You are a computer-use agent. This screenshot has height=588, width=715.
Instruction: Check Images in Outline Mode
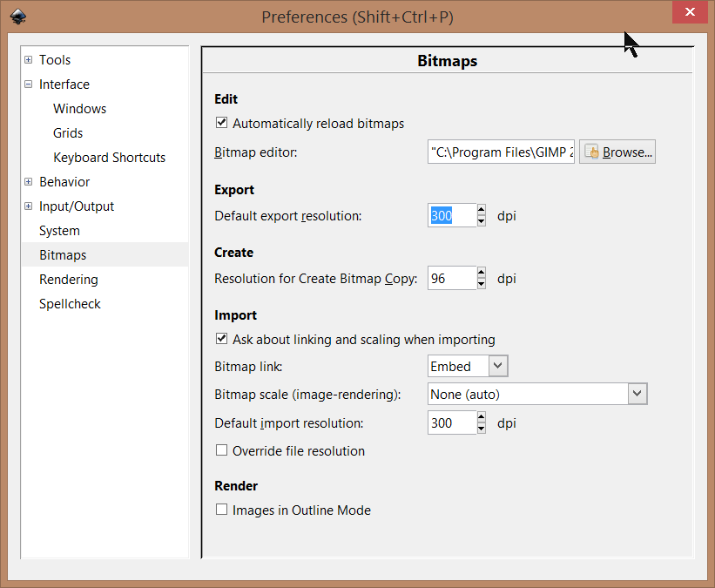pos(221,510)
